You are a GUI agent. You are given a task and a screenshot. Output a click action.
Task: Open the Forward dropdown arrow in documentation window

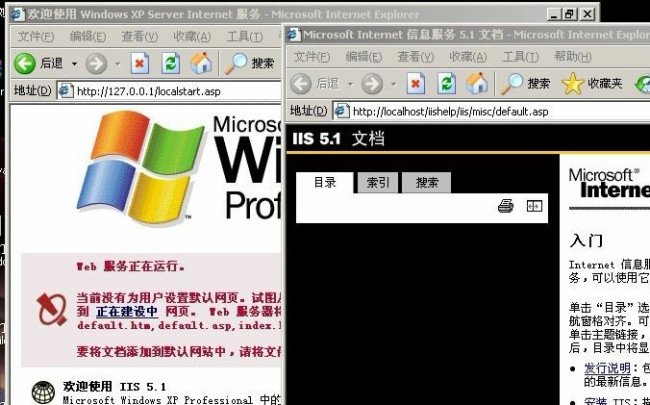[391, 84]
